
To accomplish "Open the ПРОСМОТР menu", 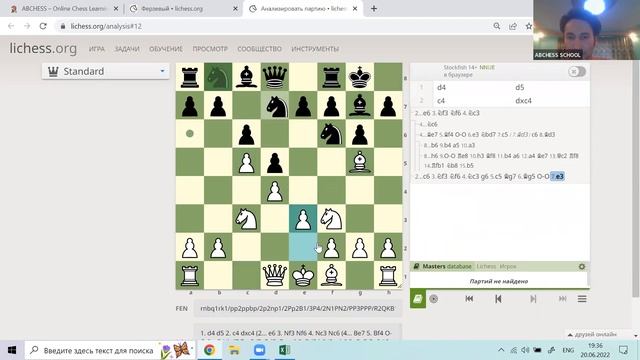I will [x=210, y=49].
